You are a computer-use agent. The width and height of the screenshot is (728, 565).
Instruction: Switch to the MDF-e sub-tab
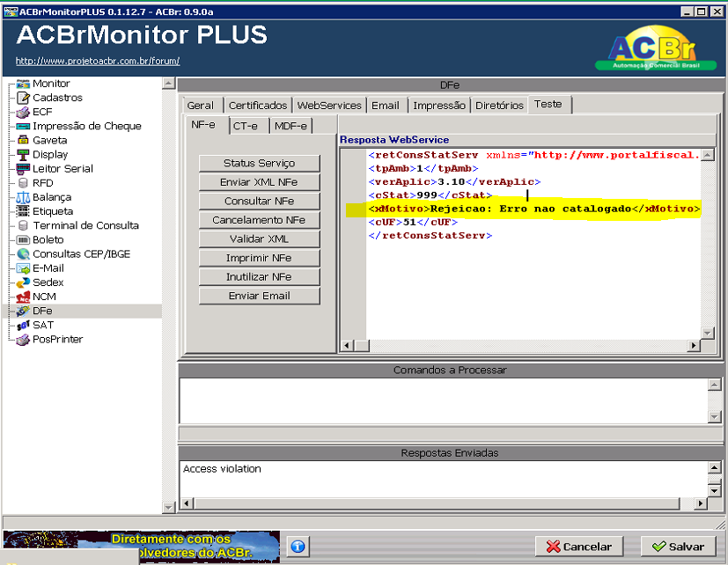(x=290, y=126)
